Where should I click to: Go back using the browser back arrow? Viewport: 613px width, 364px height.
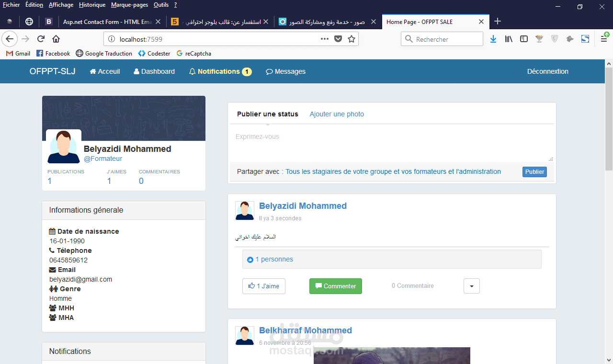10,39
